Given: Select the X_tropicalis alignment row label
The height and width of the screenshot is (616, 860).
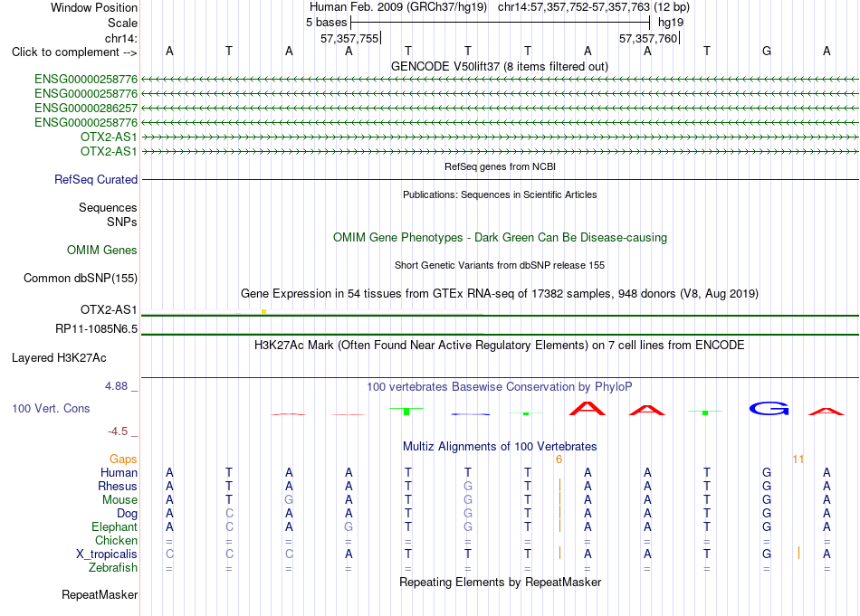Looking at the screenshot, I should click(107, 554).
